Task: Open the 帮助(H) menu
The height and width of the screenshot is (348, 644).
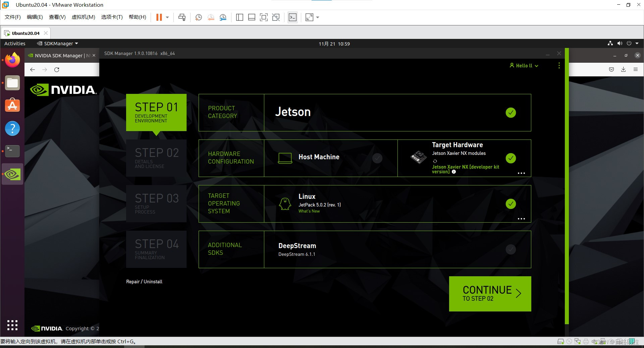Action: coord(138,17)
